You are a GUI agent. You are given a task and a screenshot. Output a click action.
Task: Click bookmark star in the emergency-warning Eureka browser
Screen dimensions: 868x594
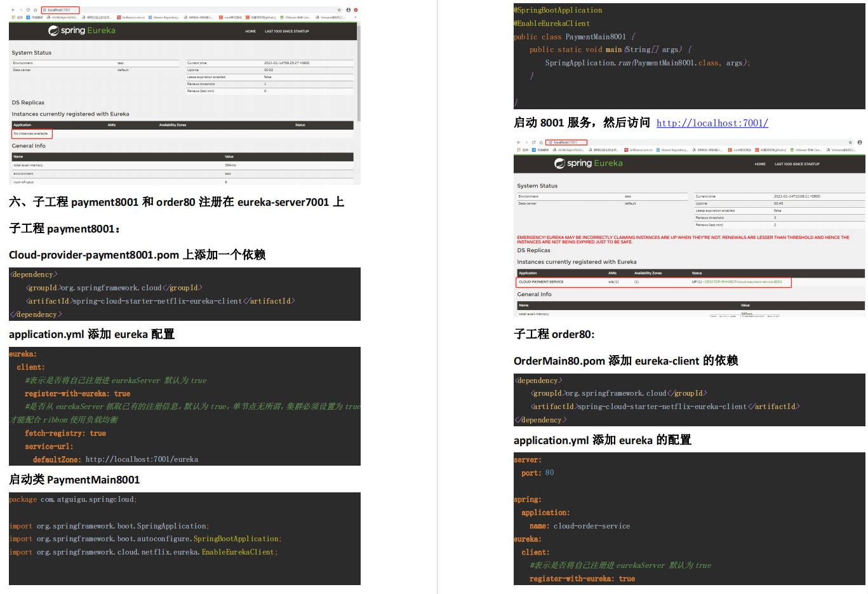coord(850,142)
